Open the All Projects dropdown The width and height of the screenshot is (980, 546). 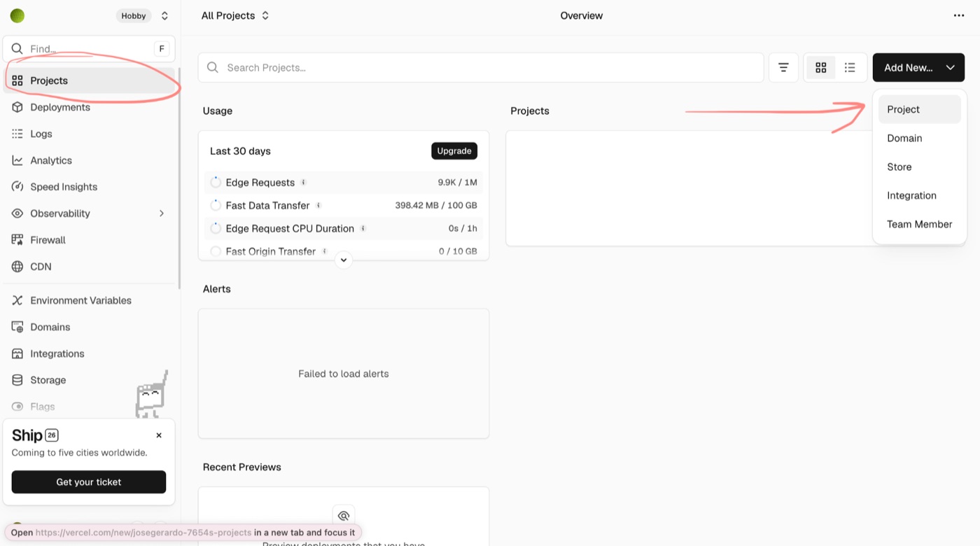pos(235,15)
